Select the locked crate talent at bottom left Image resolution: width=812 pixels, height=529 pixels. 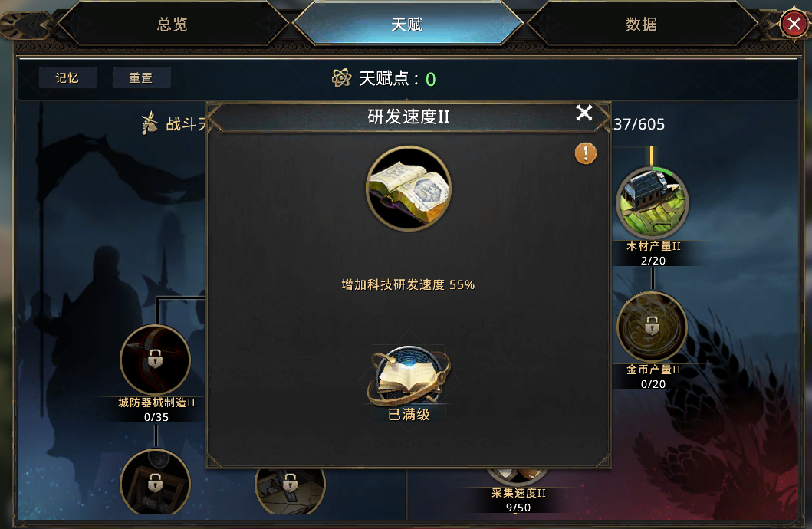[156, 482]
